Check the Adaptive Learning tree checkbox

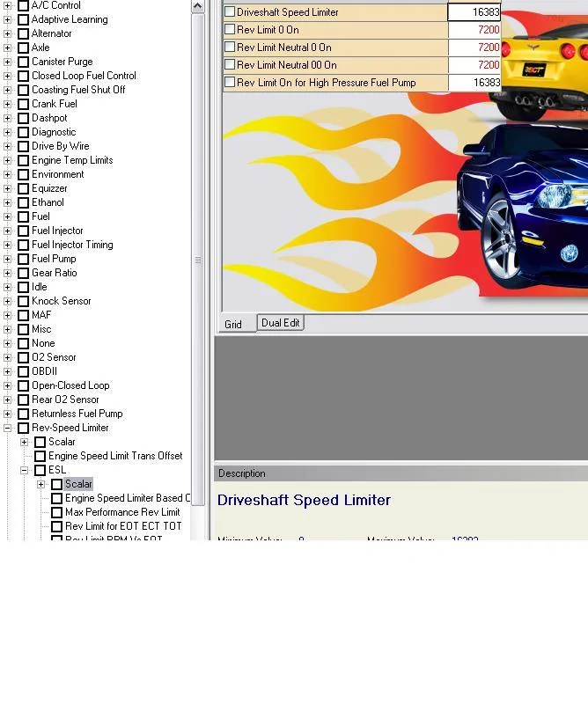[24, 19]
